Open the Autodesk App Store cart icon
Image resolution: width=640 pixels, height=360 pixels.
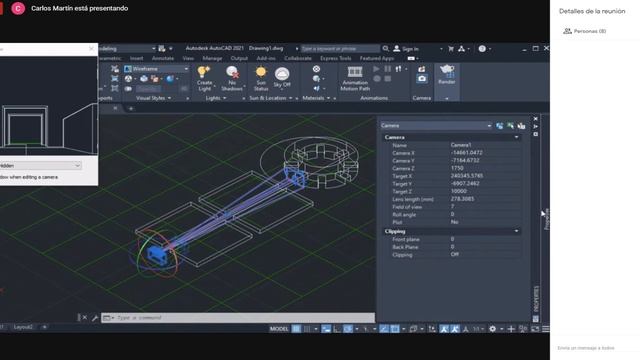tap(451, 49)
